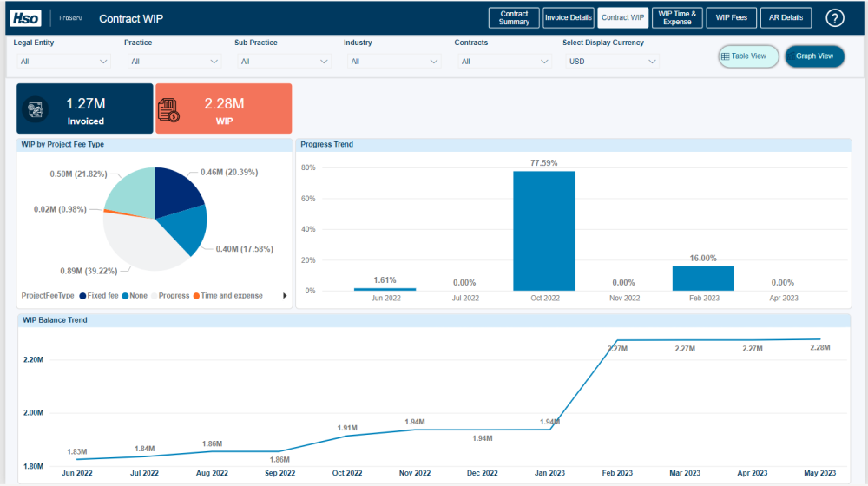Screen dimensions: 868x486
Task: Click the HSO logo icon
Action: point(25,18)
